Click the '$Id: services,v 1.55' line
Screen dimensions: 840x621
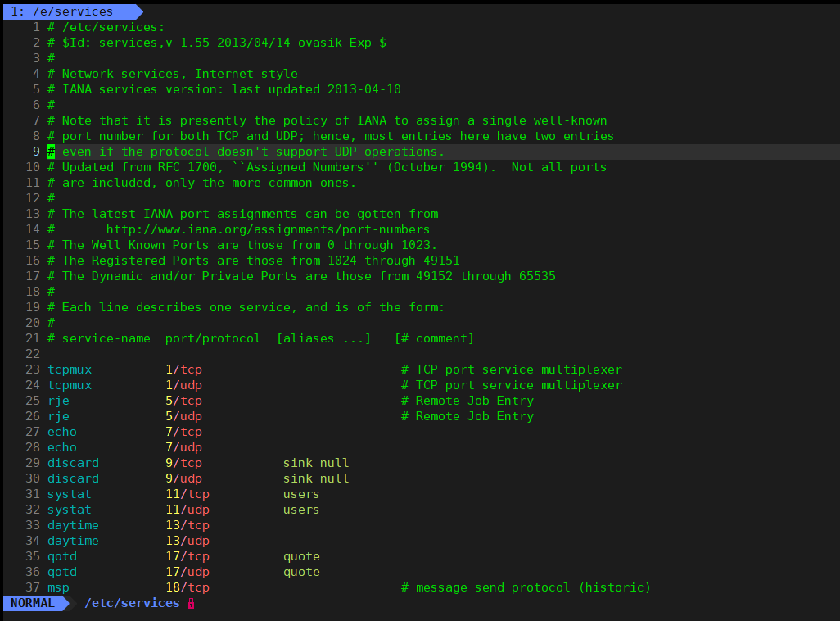click(x=217, y=43)
